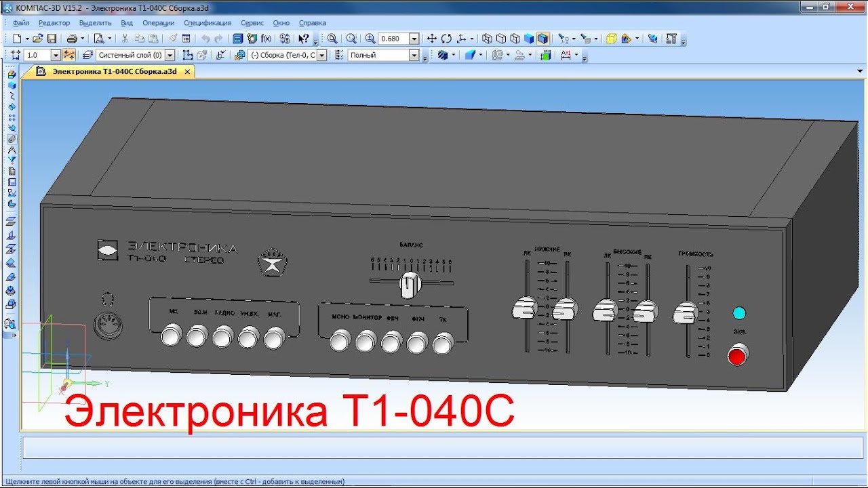Open the Редактор menu

[x=54, y=22]
